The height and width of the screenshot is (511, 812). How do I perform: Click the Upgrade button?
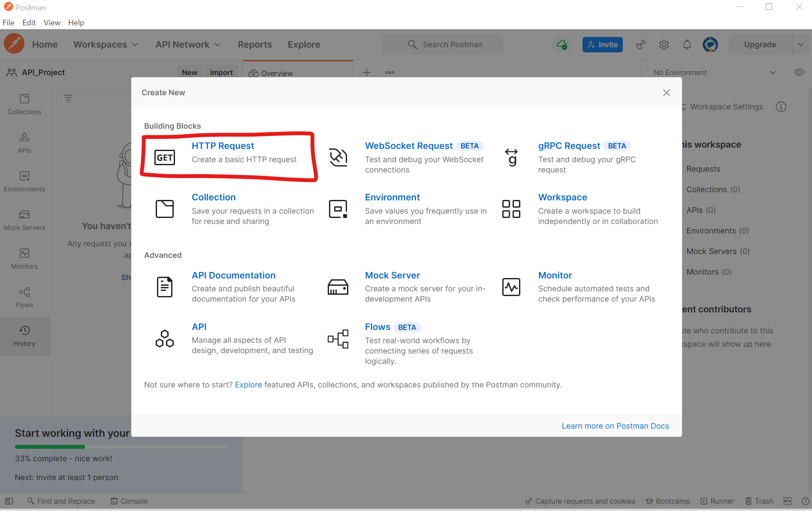(x=760, y=45)
